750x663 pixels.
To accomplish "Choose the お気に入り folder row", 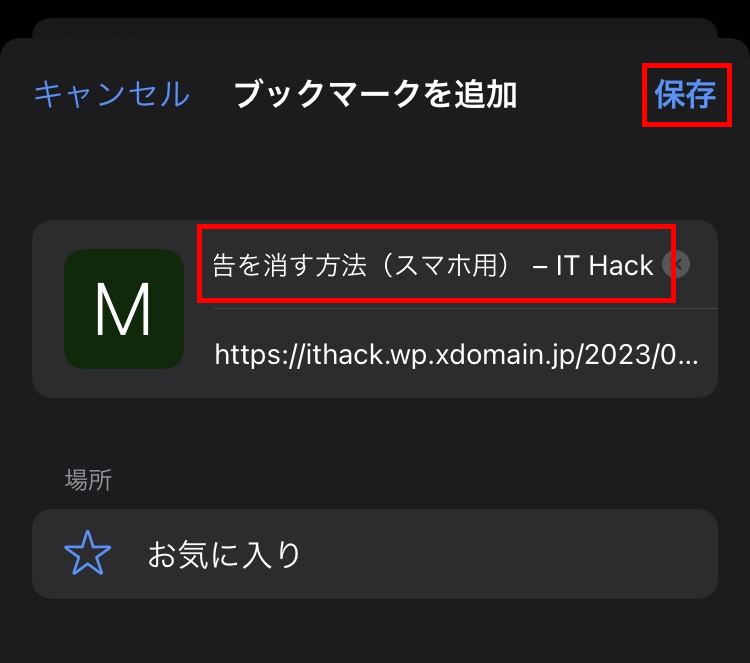I will [375, 554].
